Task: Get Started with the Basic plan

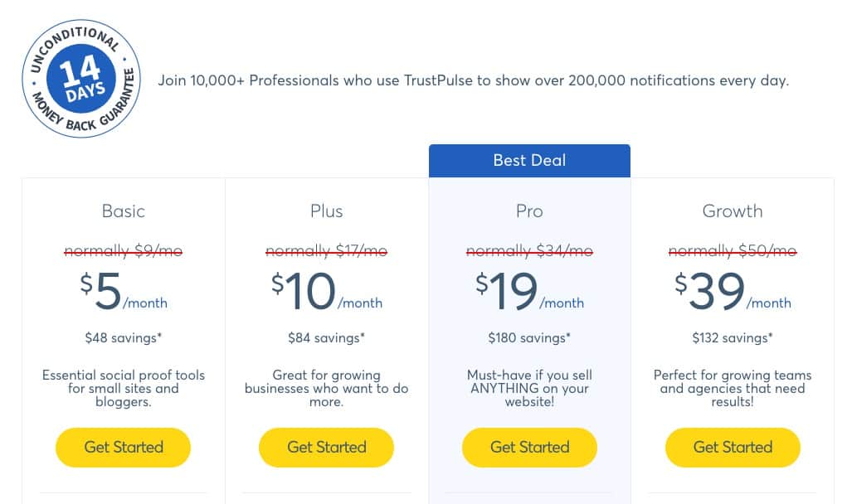Action: 124,447
